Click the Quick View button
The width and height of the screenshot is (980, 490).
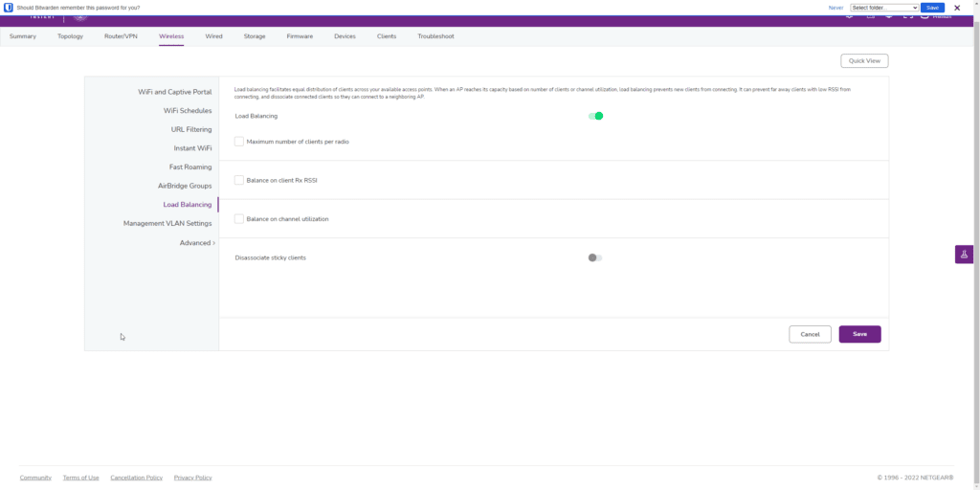(864, 61)
